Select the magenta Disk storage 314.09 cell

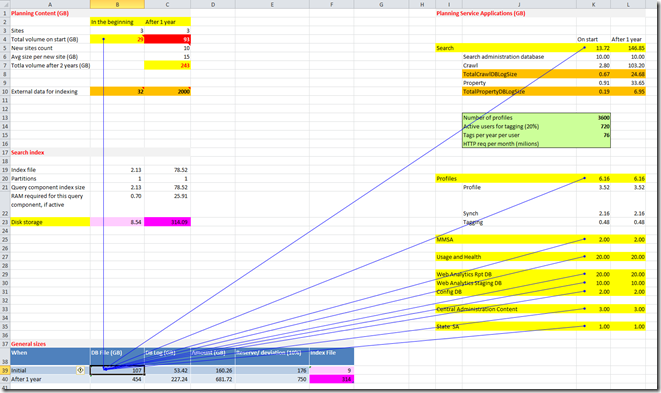click(167, 222)
